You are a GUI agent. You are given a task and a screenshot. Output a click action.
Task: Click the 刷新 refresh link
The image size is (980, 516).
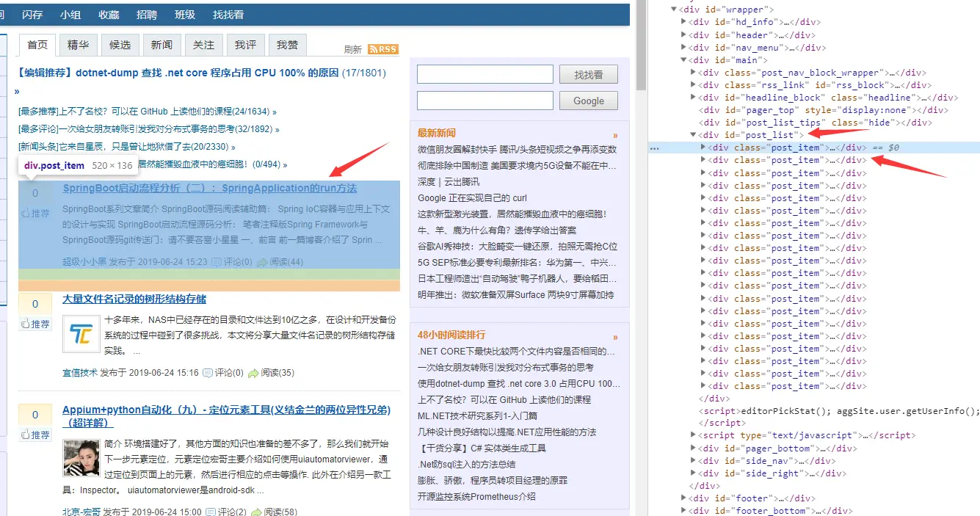[353, 50]
